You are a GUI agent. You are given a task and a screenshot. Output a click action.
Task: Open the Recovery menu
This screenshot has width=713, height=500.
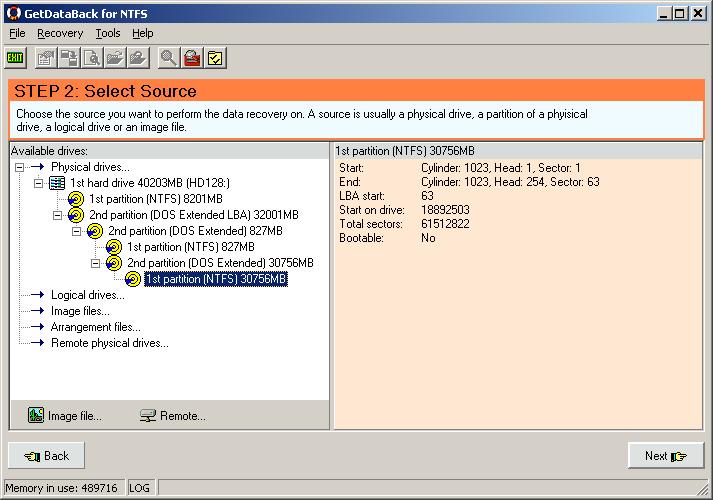click(60, 33)
